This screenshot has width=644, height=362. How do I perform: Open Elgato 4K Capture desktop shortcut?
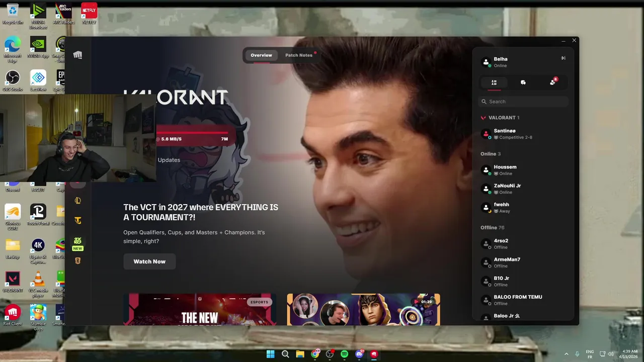38,251
